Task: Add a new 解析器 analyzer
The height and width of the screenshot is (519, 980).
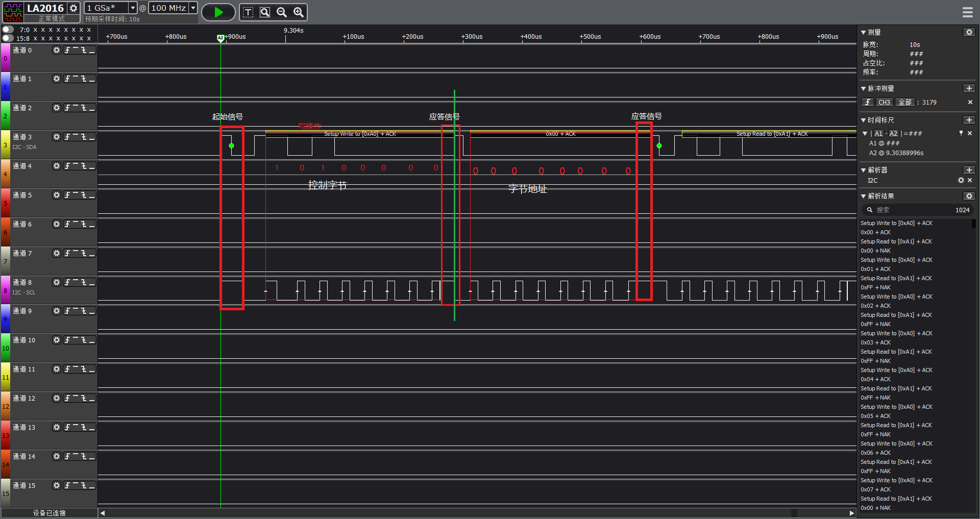Action: coord(969,170)
